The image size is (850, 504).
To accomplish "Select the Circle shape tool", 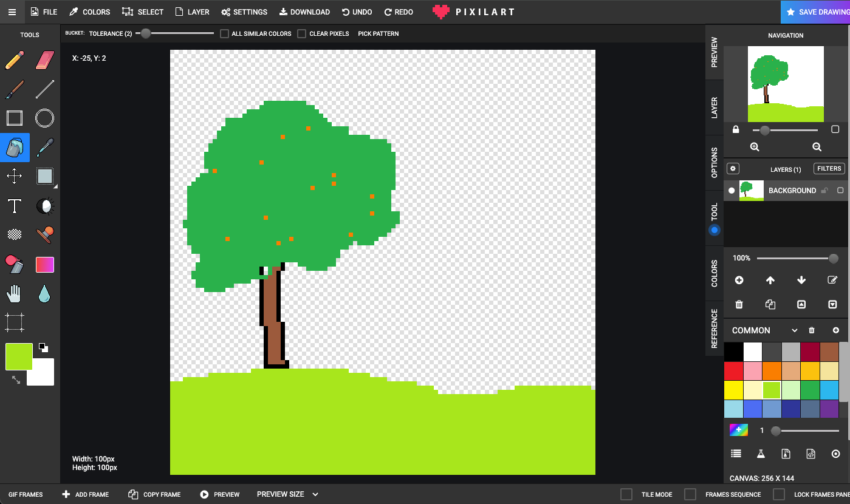I will [x=44, y=118].
